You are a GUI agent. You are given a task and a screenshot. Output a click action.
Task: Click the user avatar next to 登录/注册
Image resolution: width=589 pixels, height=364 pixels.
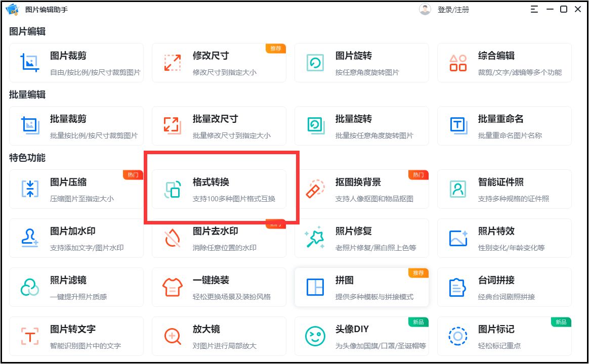pos(424,8)
